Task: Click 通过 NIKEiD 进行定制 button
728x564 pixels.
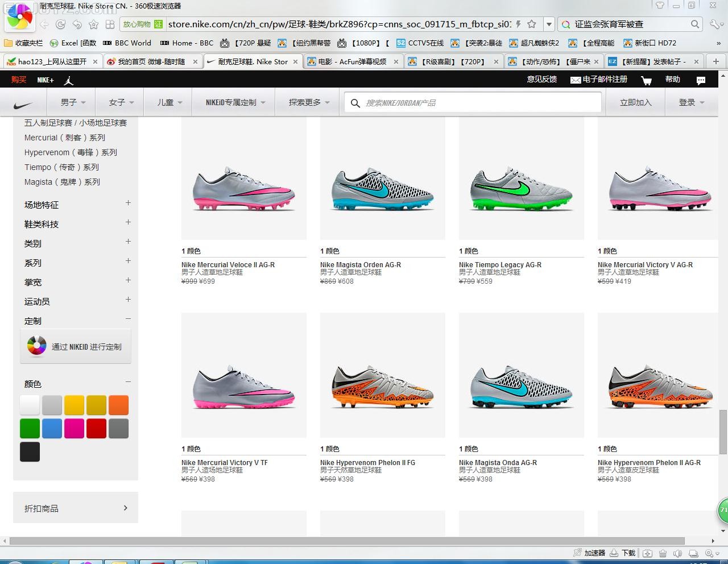Action: click(76, 346)
